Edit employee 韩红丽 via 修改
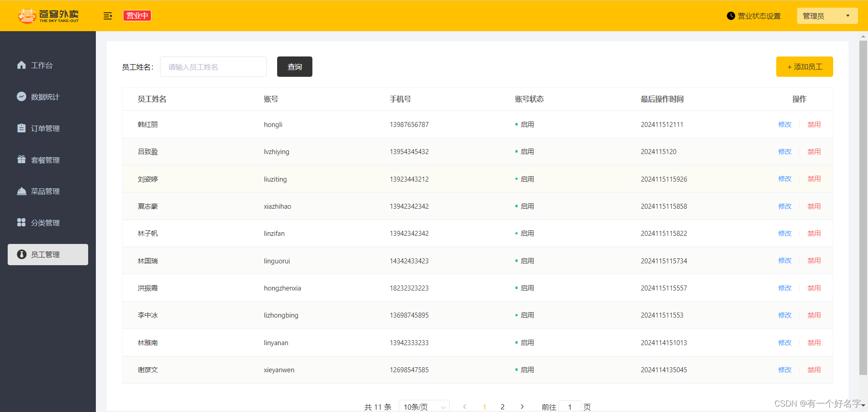Screen dimensions: 868x412 (x=785, y=124)
